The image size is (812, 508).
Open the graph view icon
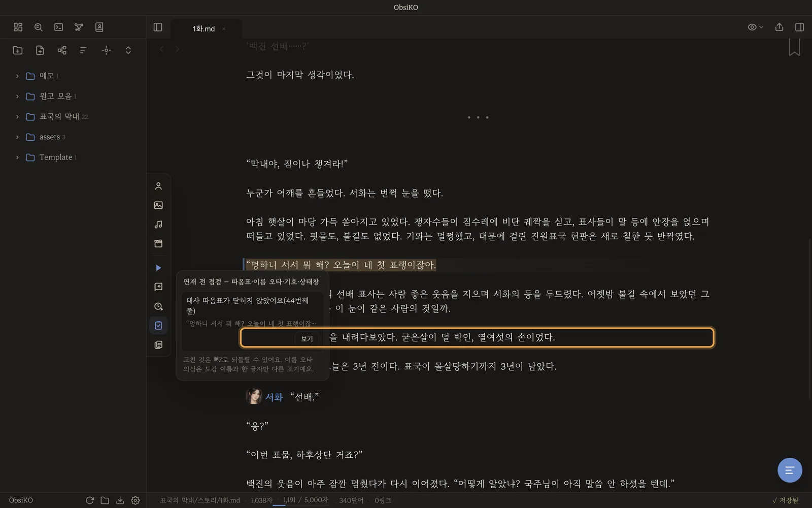point(79,27)
